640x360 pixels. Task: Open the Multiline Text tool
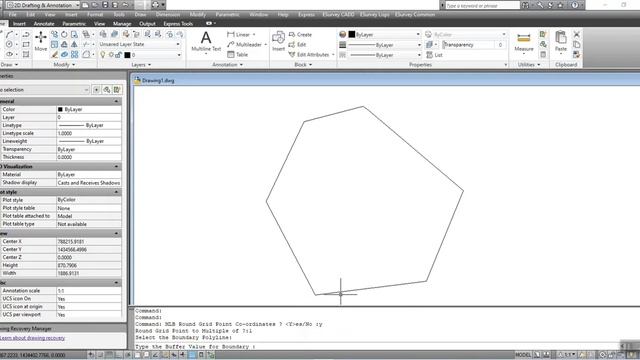(206, 42)
